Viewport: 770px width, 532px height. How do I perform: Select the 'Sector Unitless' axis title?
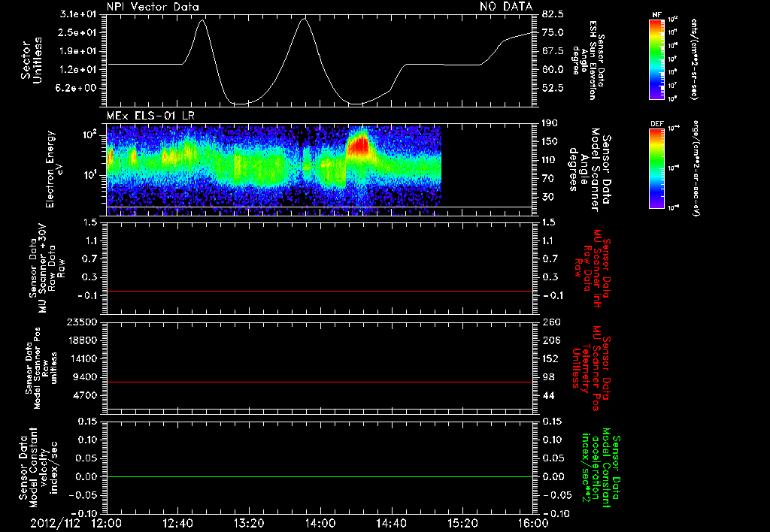coord(32,60)
